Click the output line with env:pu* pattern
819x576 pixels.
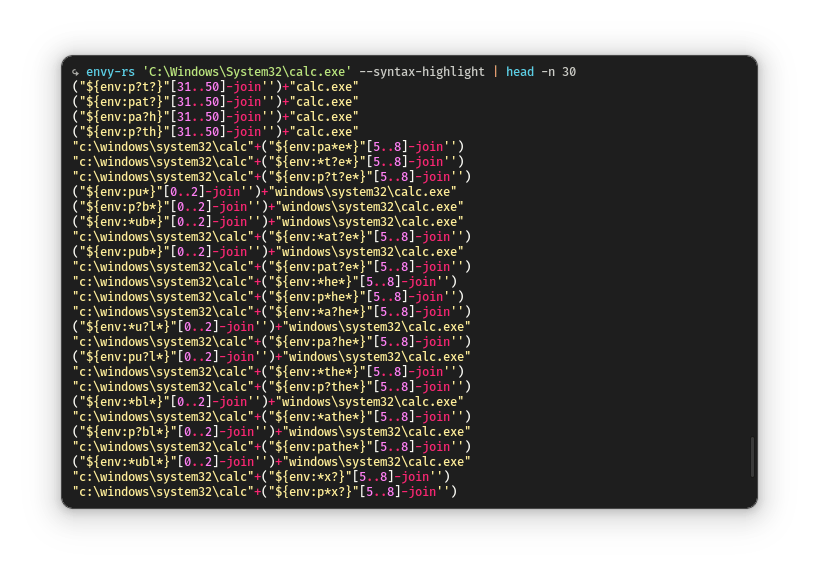pos(264,192)
